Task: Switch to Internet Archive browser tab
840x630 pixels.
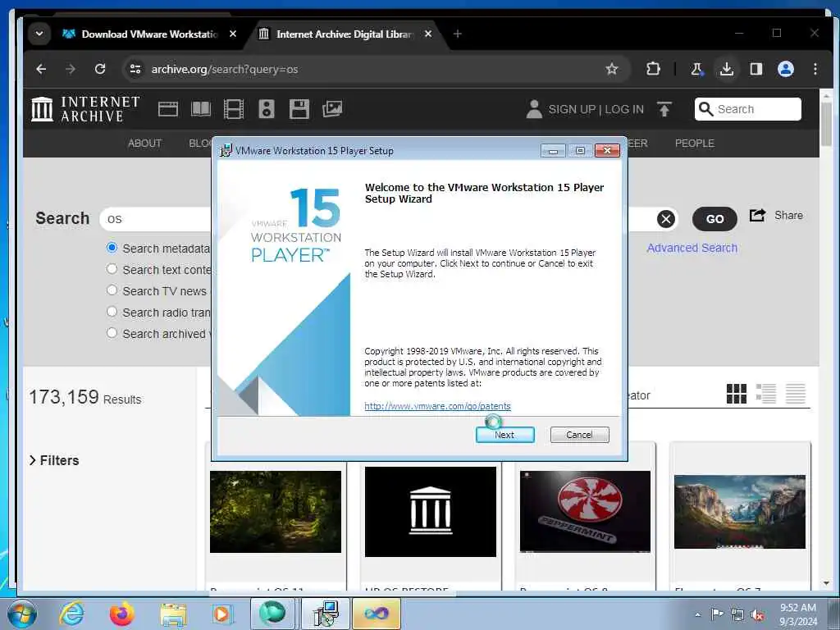Action: click(x=345, y=34)
